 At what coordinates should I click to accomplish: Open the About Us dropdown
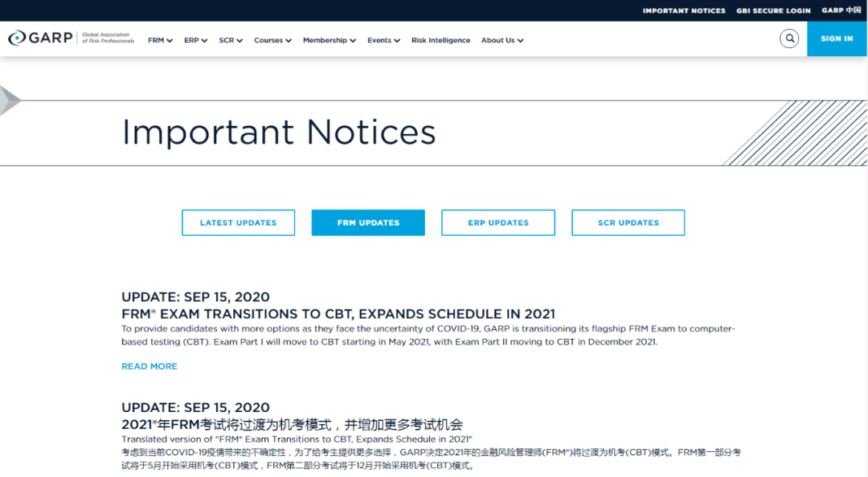tap(502, 40)
